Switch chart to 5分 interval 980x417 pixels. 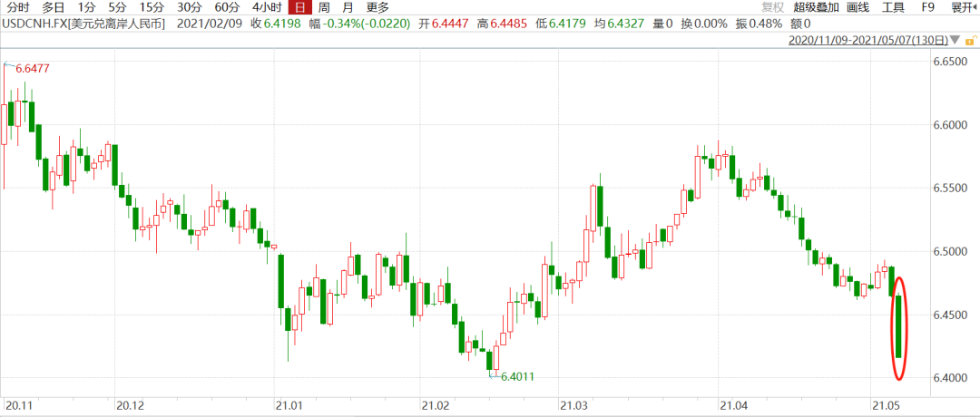point(116,7)
